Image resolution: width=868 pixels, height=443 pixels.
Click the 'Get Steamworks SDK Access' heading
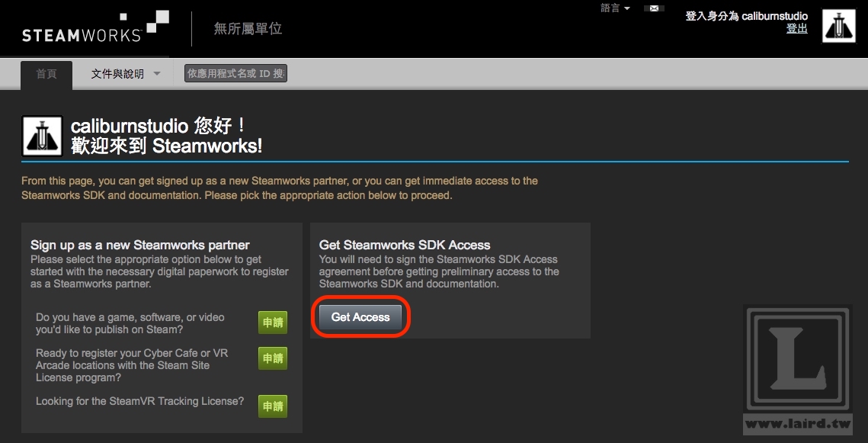pyautogui.click(x=405, y=245)
